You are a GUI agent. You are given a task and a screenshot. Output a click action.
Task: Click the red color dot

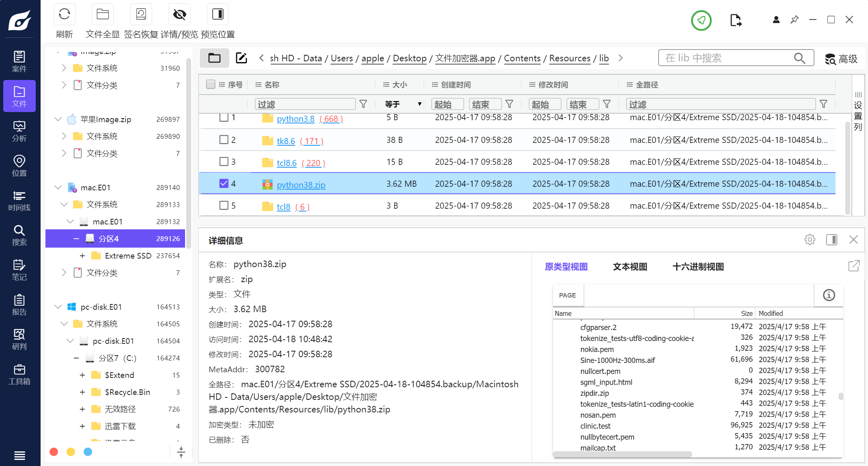click(x=54, y=452)
